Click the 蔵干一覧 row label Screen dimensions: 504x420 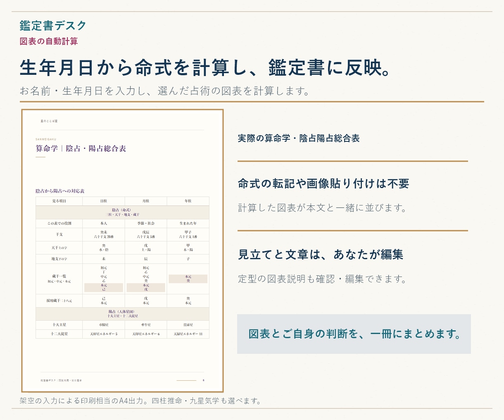click(x=59, y=279)
